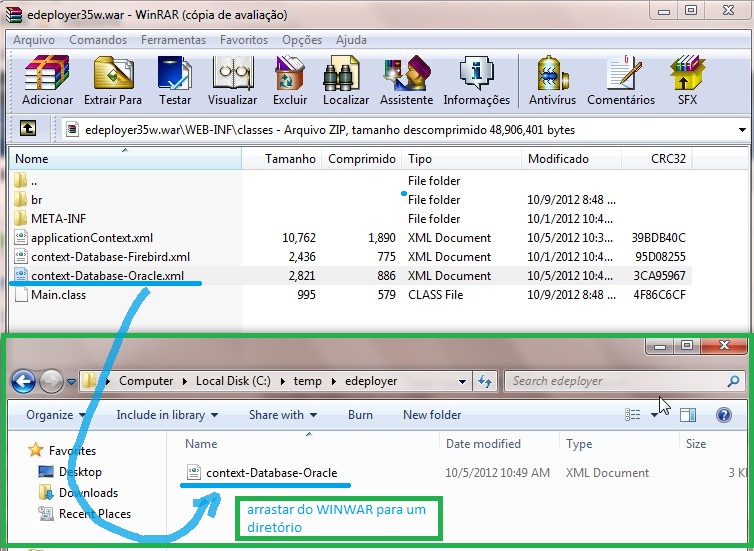Image resolution: width=754 pixels, height=551 pixels.
Task: Click the Excluir toolbar icon
Action: click(x=290, y=80)
